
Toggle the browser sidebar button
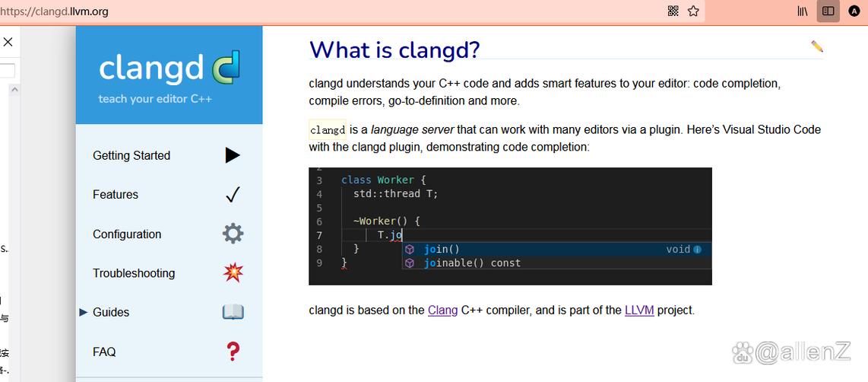tap(828, 11)
